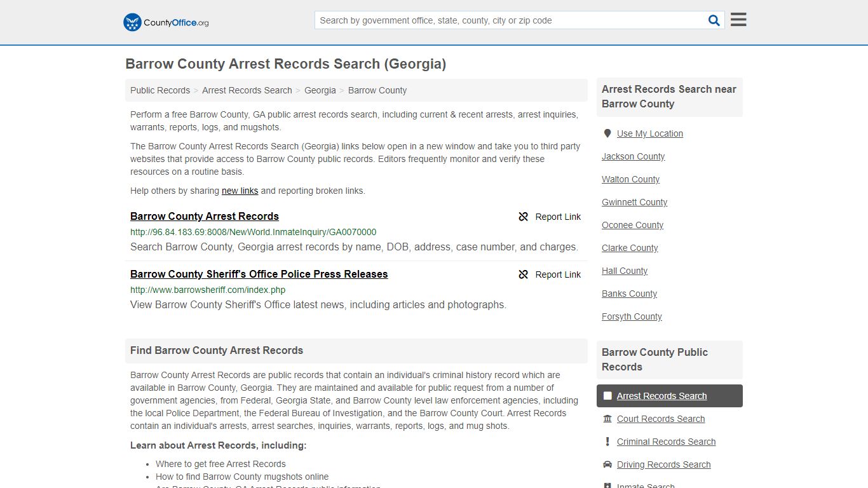
Task: Open Hall County arrest records
Action: pyautogui.click(x=625, y=271)
